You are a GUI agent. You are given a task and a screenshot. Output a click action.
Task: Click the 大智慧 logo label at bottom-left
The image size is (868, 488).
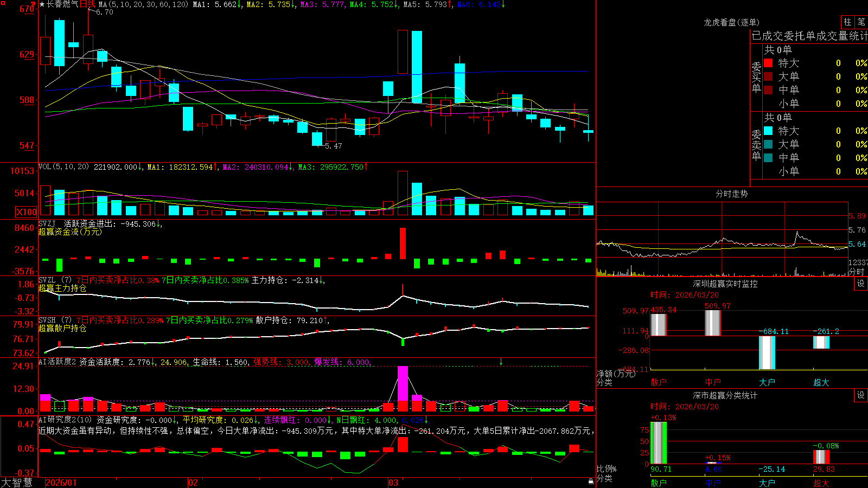(17, 483)
